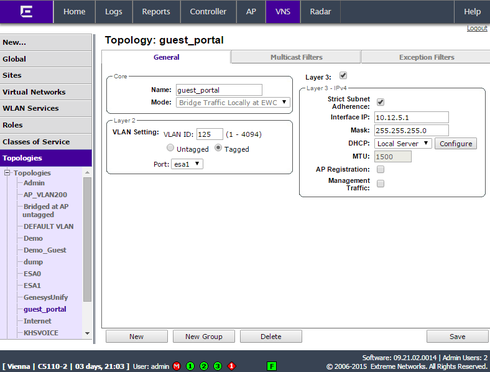The image size is (490, 372).
Task: Open the Sites sidebar section
Action: pyautogui.click(x=46, y=75)
